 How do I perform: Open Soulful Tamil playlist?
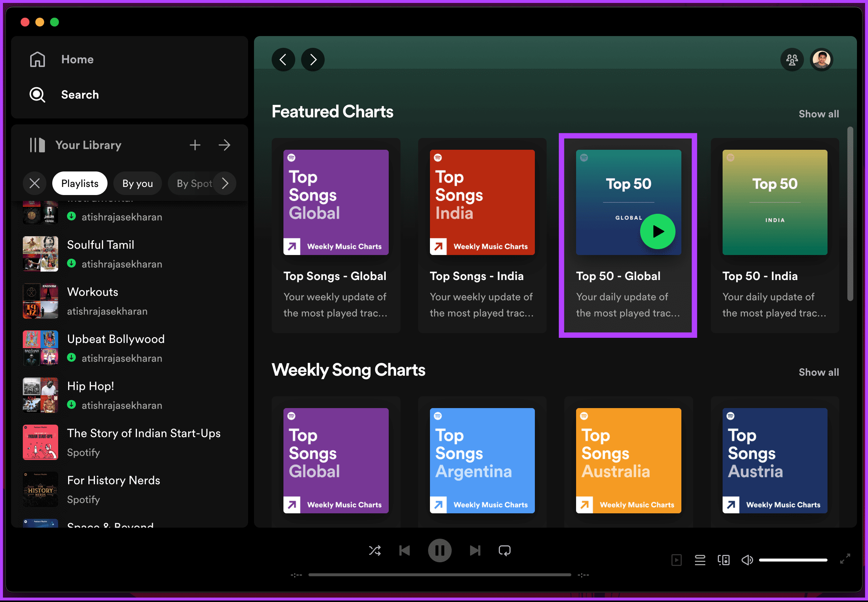point(129,254)
